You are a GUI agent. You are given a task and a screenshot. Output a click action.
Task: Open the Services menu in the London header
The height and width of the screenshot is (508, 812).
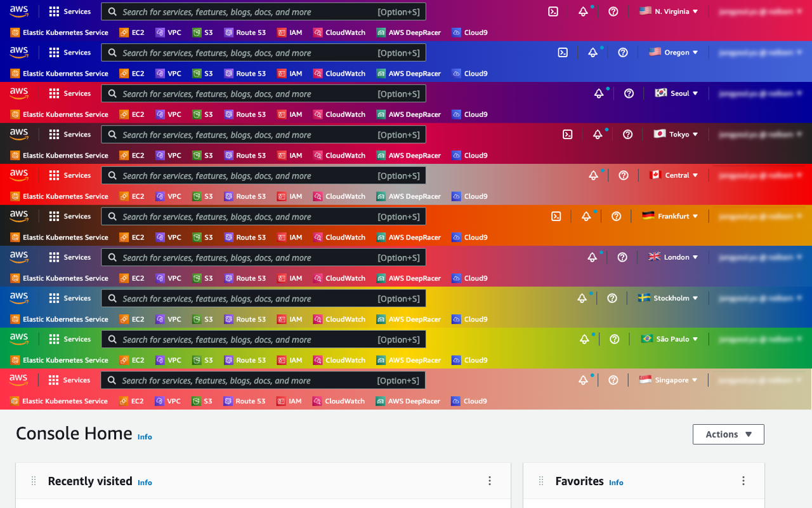coord(70,257)
